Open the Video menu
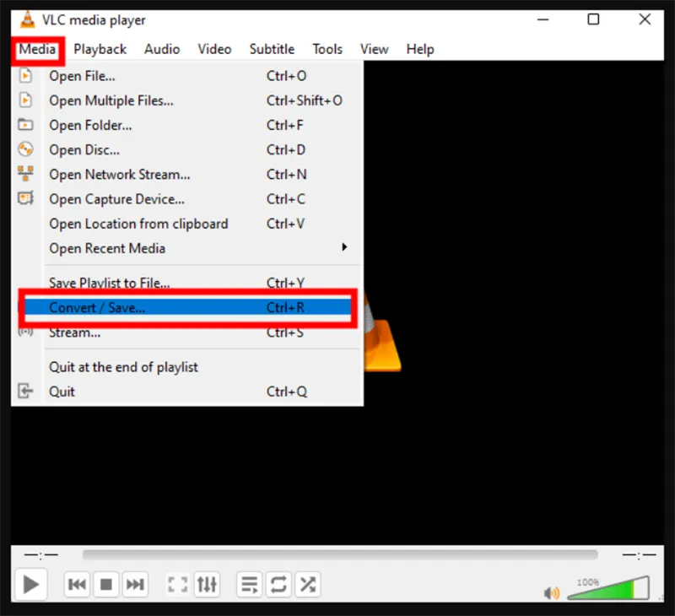The image size is (675, 616). 214,49
